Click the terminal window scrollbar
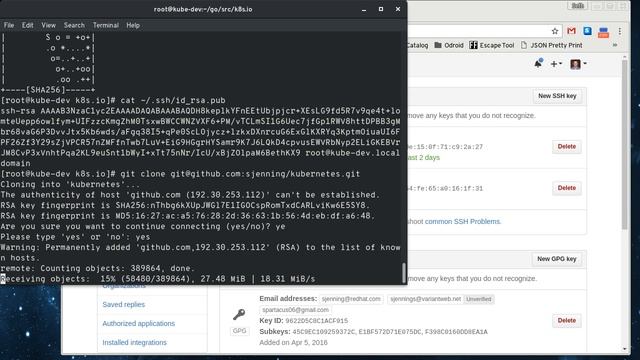 (x=404, y=273)
